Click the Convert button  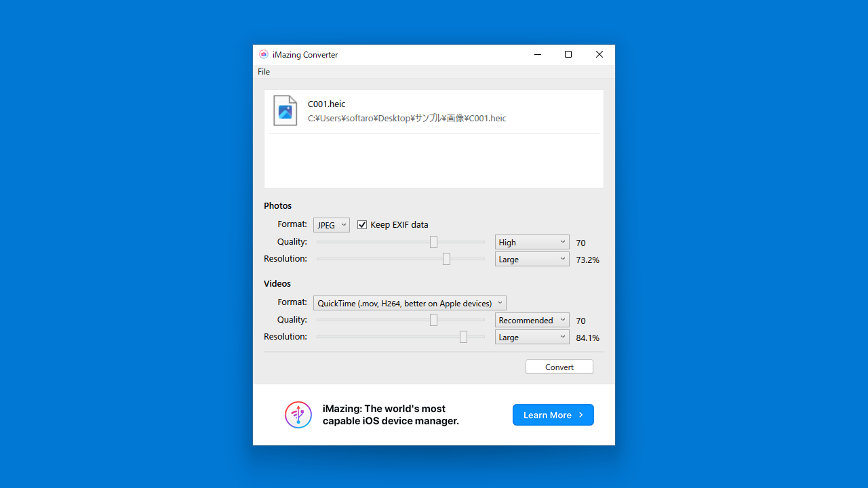559,367
